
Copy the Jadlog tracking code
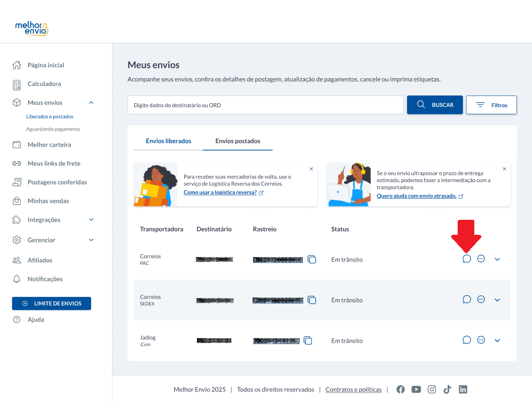308,341
